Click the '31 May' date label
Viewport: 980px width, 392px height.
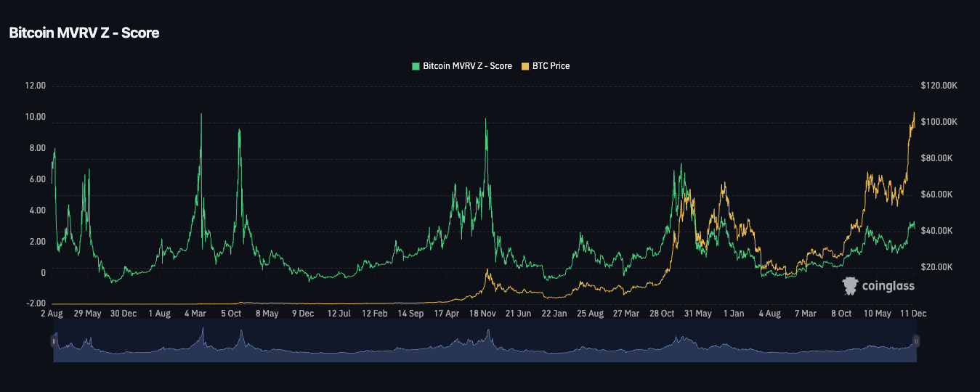[x=698, y=314]
